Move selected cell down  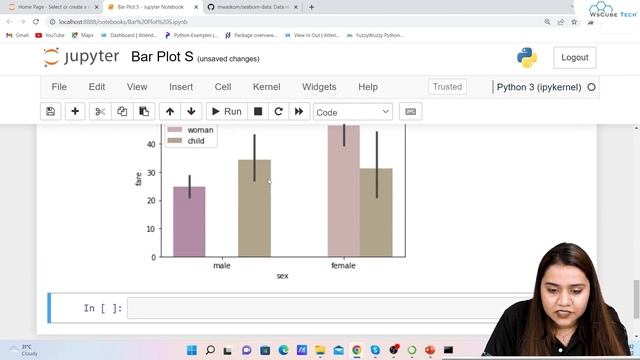191,111
